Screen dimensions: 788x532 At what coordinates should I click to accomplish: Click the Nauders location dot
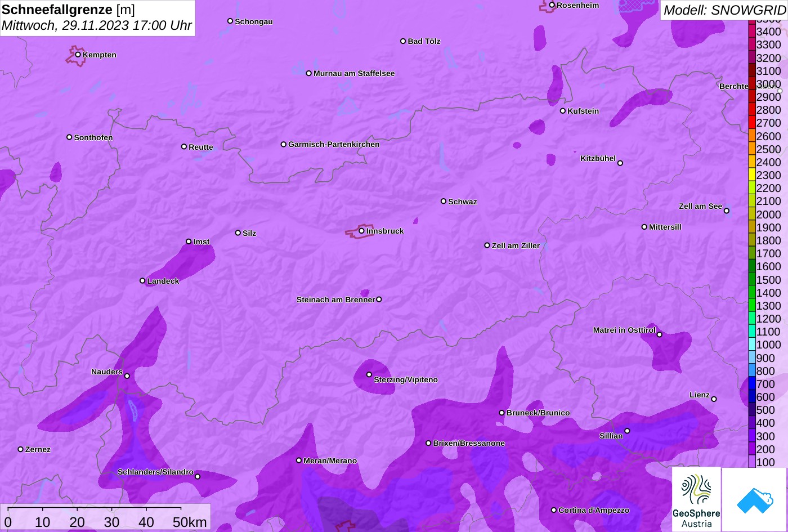click(127, 376)
